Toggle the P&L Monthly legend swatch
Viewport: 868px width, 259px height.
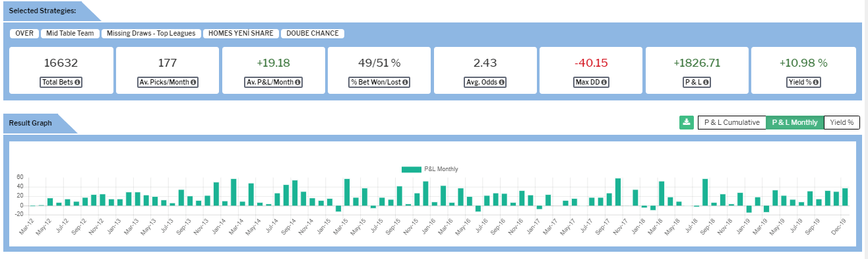tap(412, 169)
